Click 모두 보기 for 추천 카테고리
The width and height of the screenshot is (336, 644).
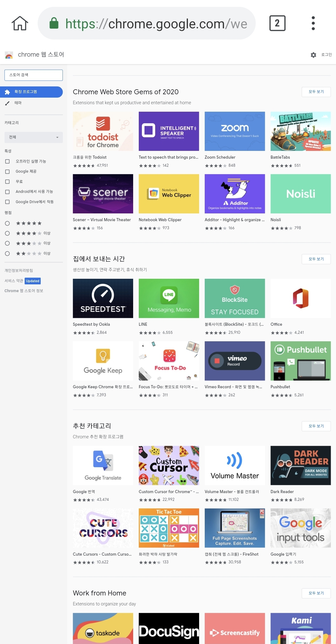click(x=316, y=426)
